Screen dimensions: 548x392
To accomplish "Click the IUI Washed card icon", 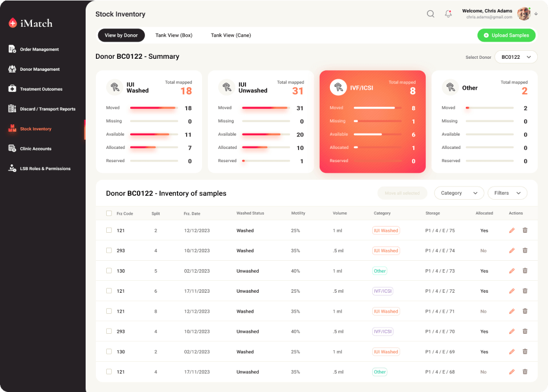I will 115,87.
